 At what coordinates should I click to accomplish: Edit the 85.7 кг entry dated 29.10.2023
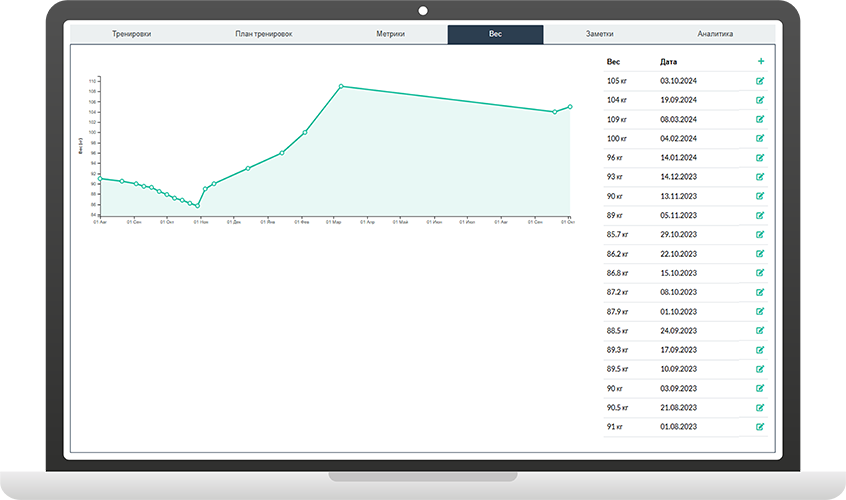pyautogui.click(x=760, y=234)
